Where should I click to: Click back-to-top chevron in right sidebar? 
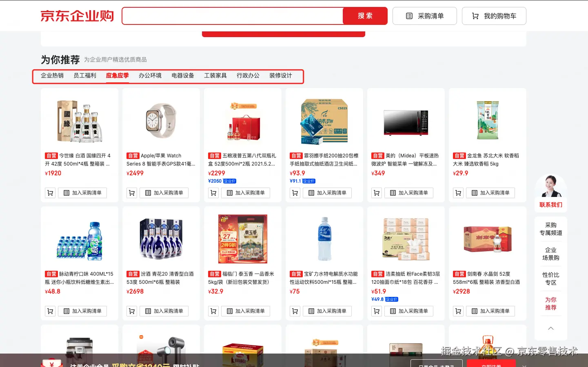pyautogui.click(x=551, y=328)
